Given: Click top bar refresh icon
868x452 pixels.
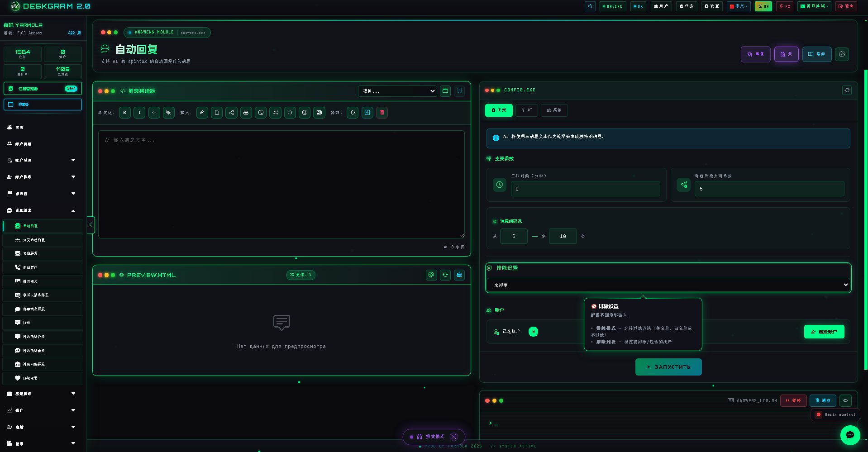Looking at the screenshot, I should (x=590, y=6).
